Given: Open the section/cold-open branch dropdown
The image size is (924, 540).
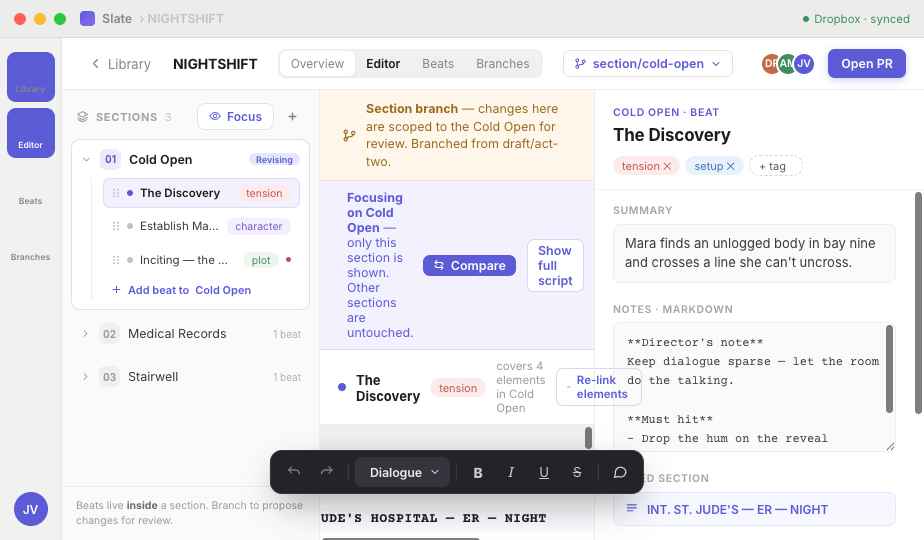Looking at the screenshot, I should 648,64.
